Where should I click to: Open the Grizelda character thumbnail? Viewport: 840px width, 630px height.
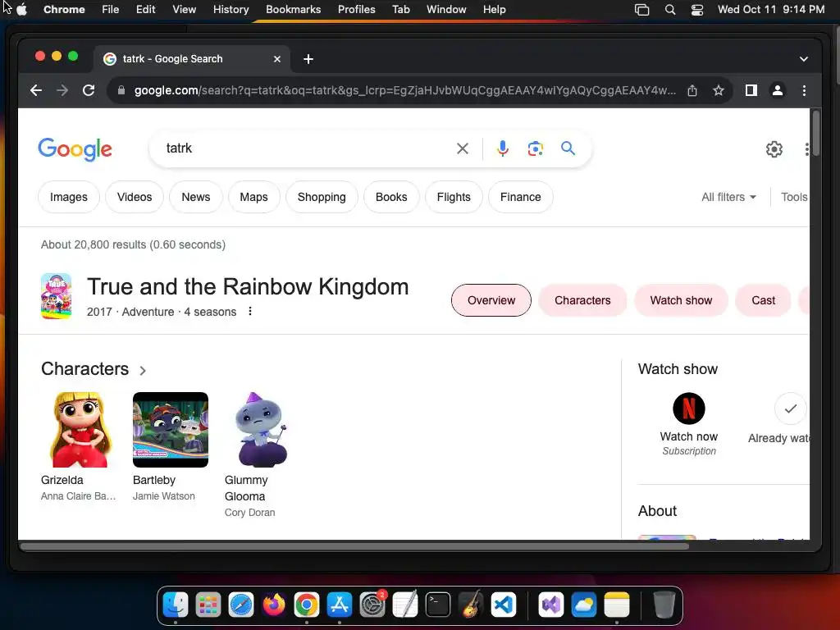80,430
